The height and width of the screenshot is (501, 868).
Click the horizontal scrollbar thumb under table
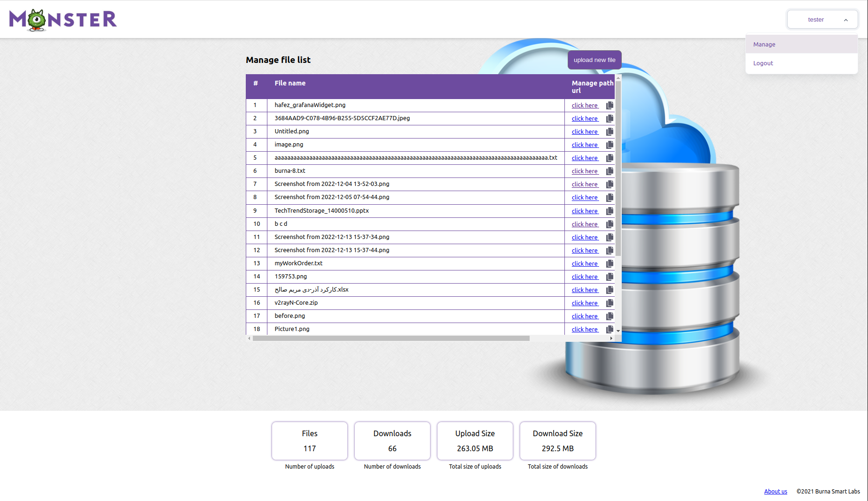pos(391,338)
